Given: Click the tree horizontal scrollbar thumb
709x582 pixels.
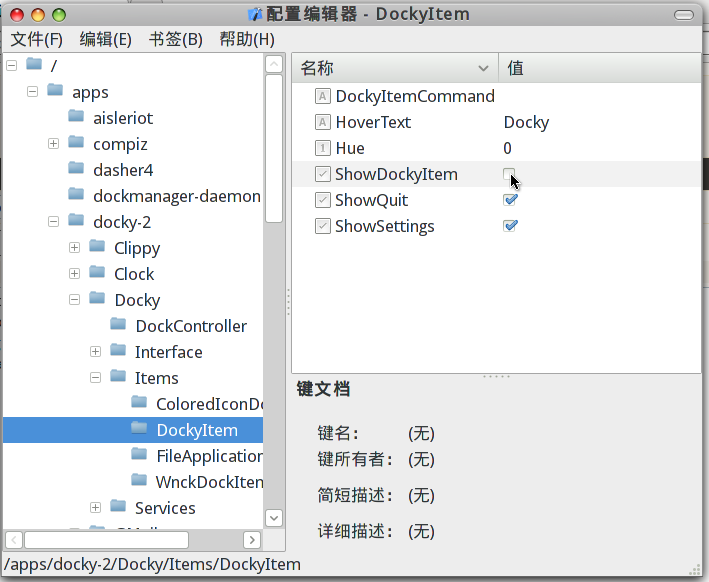Looking at the screenshot, I should (x=106, y=540).
